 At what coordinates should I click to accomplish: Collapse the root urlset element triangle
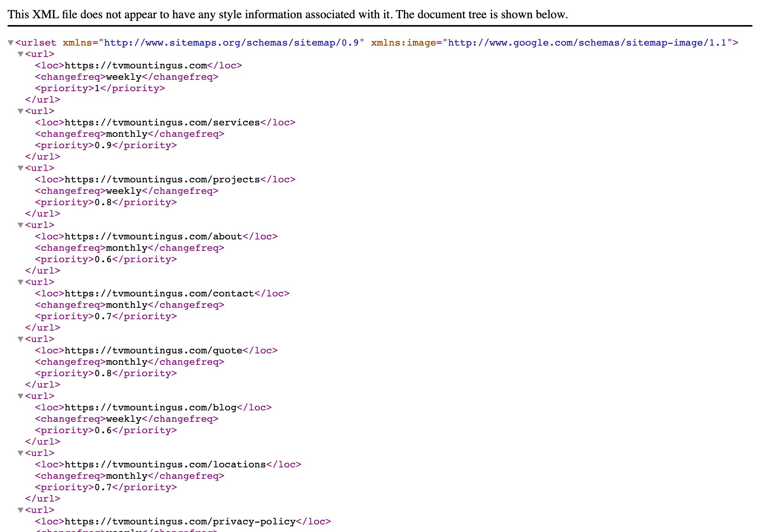click(11, 43)
